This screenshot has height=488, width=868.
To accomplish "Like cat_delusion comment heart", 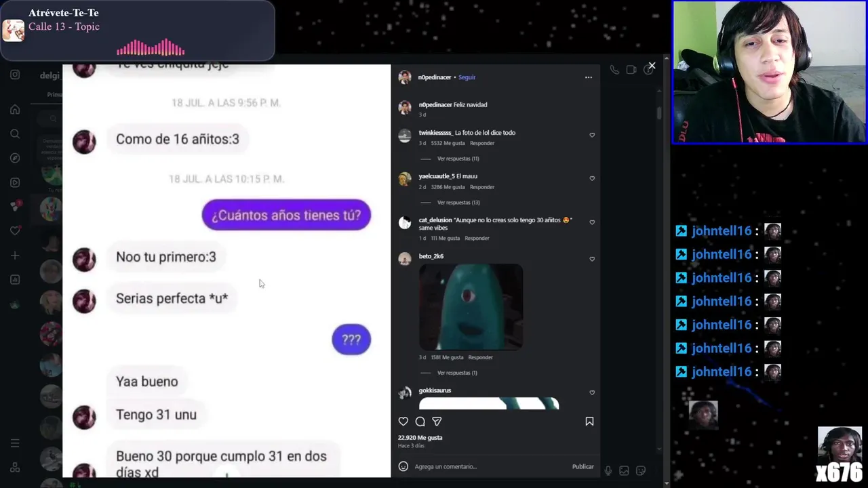I will point(592,222).
